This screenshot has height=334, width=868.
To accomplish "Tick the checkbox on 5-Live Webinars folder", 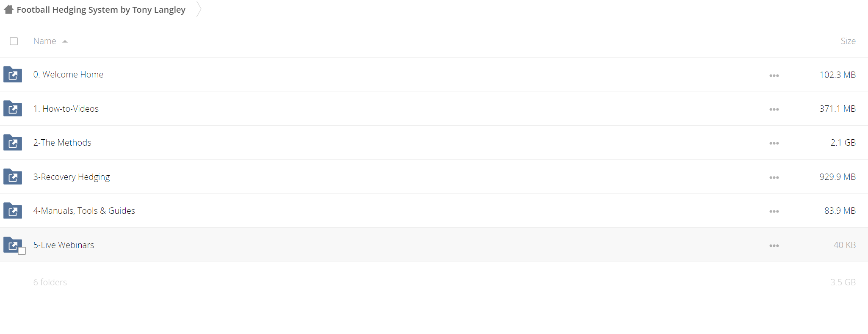I will (22, 251).
